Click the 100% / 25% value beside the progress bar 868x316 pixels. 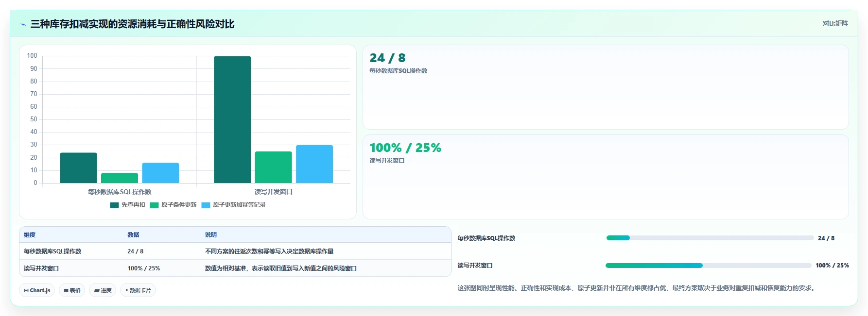coord(832,266)
